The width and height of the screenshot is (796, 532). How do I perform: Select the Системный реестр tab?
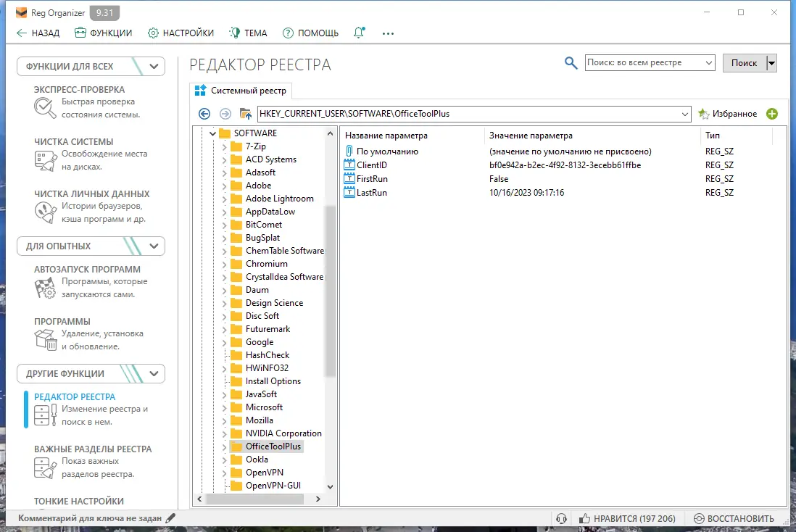coord(241,91)
